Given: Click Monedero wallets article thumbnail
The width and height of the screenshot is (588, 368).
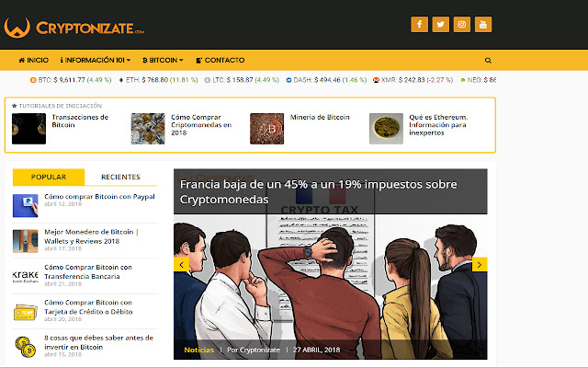Looking at the screenshot, I should pyautogui.click(x=26, y=241).
